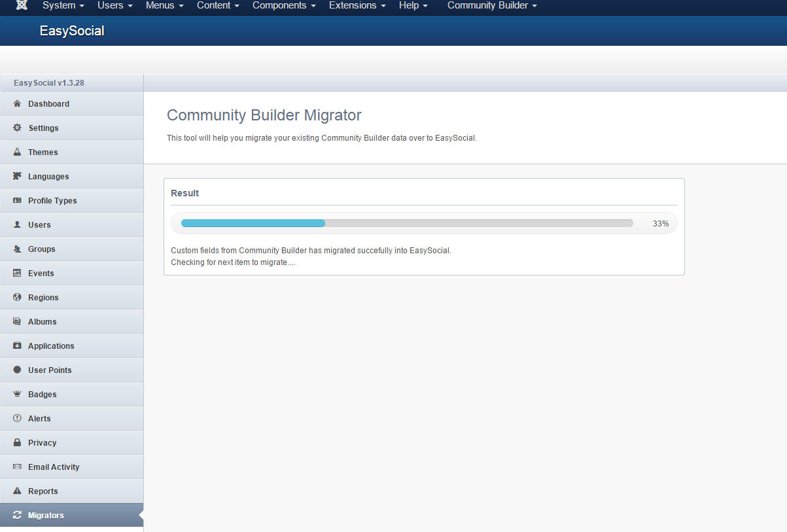Expand the Content dropdown menu
This screenshot has height=532, width=787.
(218, 5)
